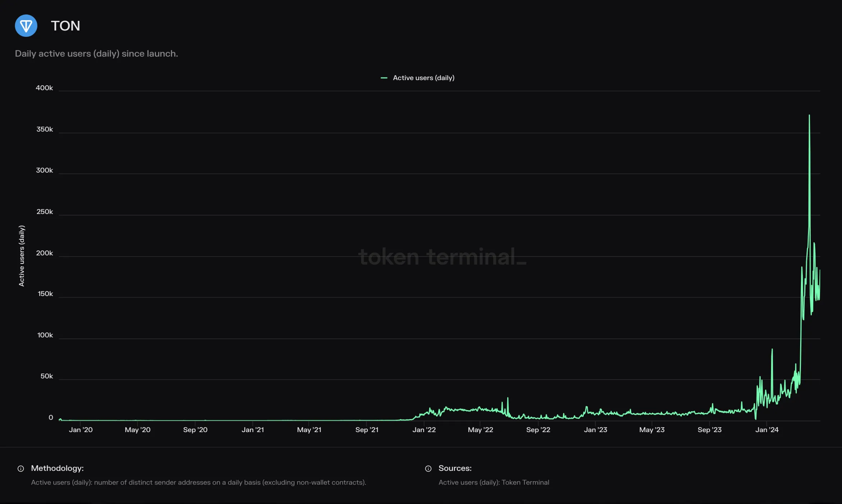842x504 pixels.
Task: Click 'Active users (daily): Token Terminal' source text
Action: click(494, 482)
